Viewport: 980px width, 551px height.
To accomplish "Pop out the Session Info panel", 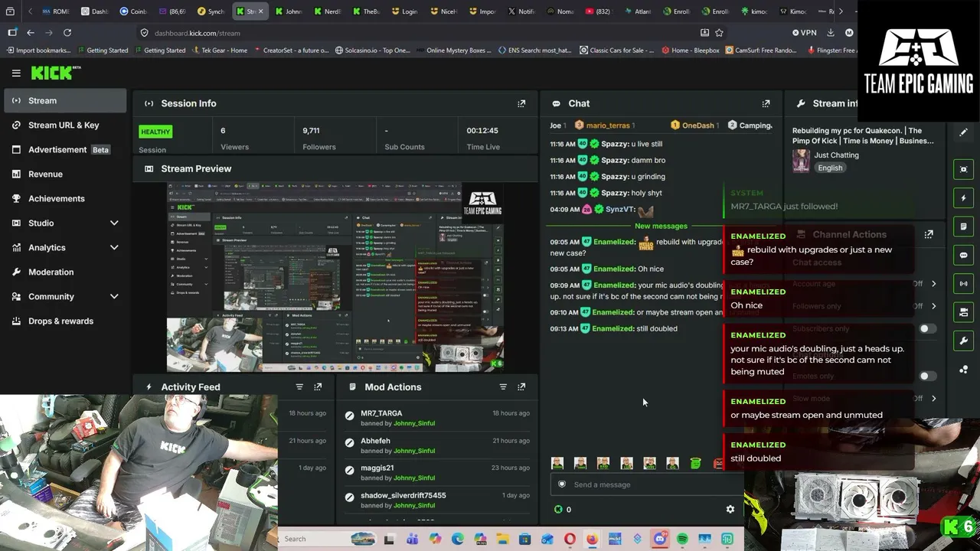I will tap(521, 103).
